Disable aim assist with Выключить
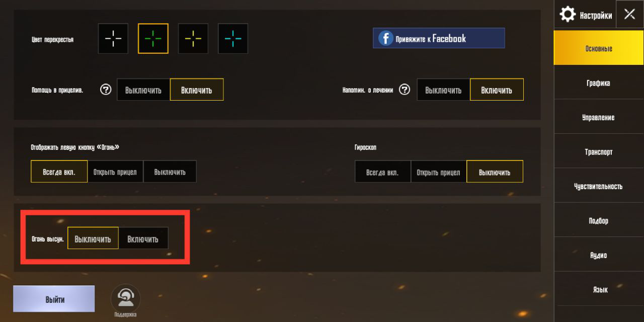 [x=143, y=90]
